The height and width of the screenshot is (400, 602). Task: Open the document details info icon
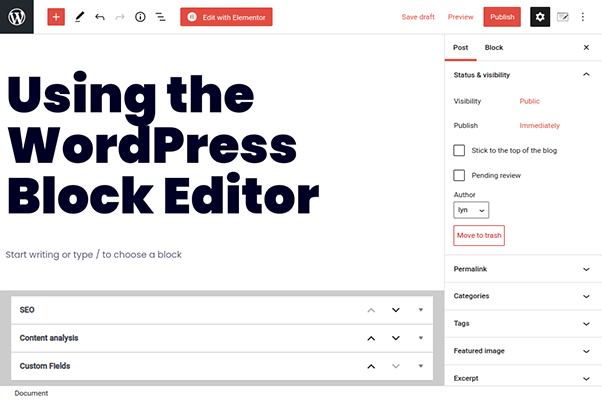140,17
